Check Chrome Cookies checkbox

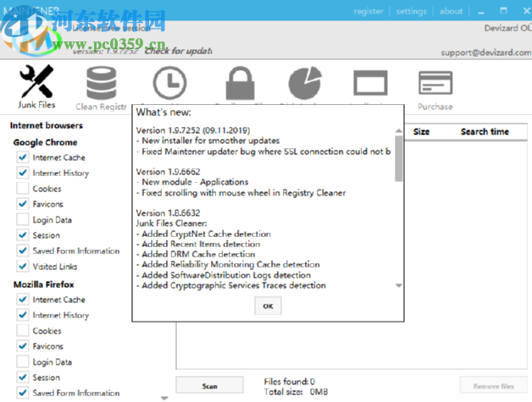click(x=23, y=189)
